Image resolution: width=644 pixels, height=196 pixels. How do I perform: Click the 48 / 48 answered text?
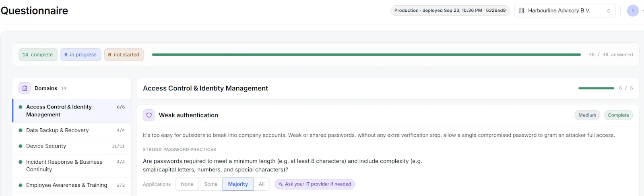611,54
